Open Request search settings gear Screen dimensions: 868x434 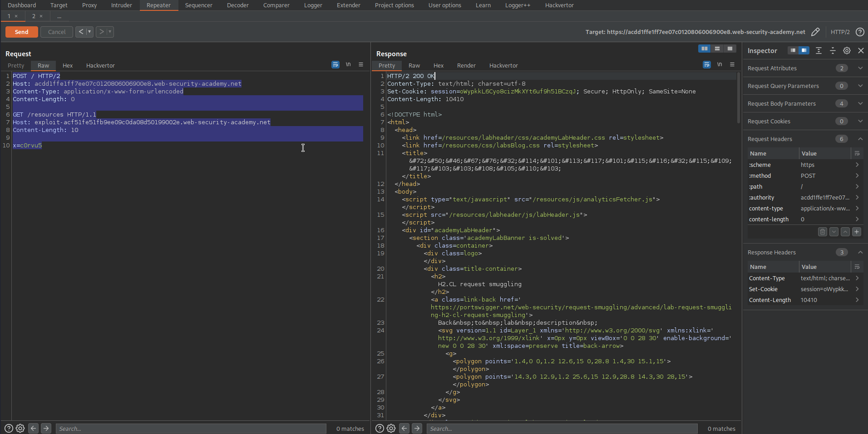click(20, 428)
